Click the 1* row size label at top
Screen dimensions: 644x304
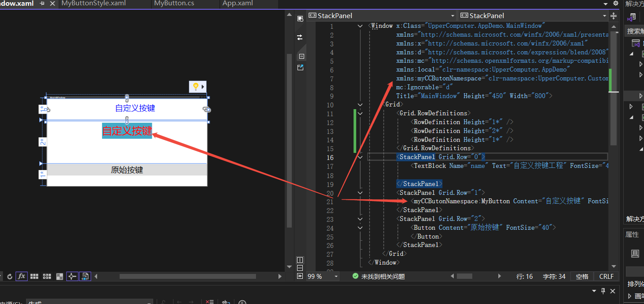click(x=42, y=109)
